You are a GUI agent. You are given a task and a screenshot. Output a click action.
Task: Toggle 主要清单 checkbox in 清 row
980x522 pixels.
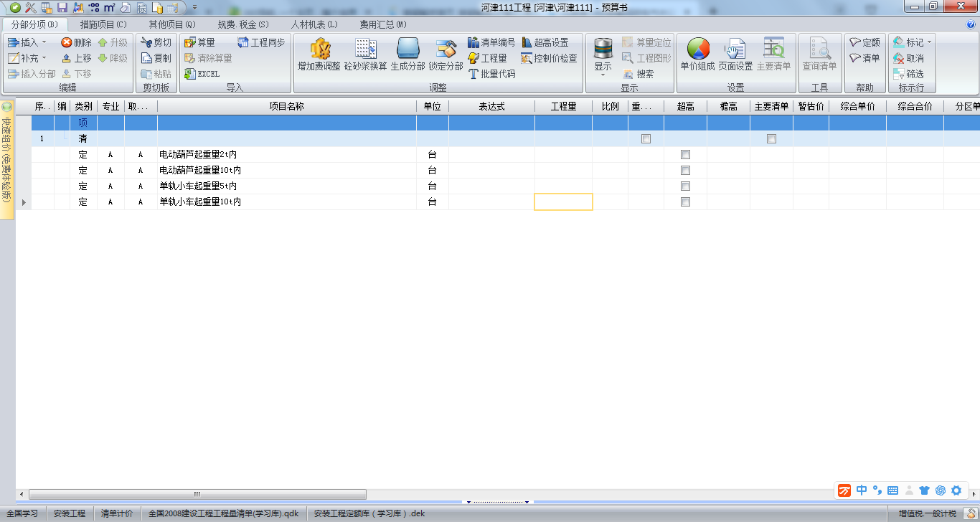click(x=771, y=139)
